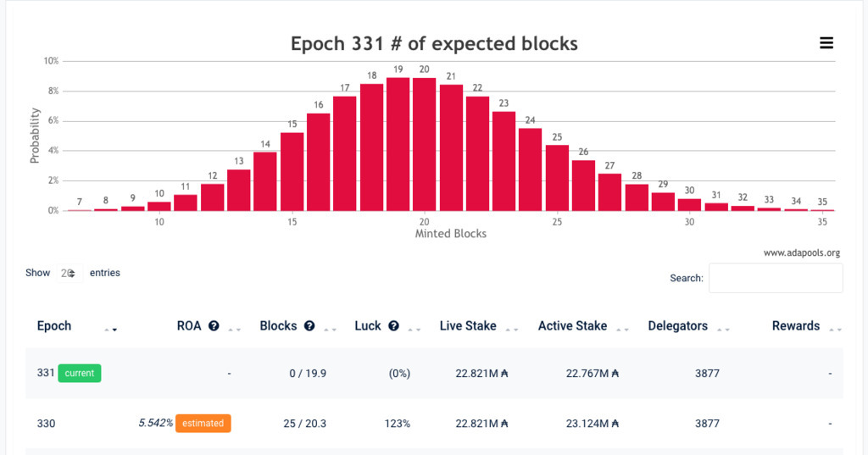Sort table by Luck column header
The height and width of the screenshot is (455, 868).
(368, 326)
